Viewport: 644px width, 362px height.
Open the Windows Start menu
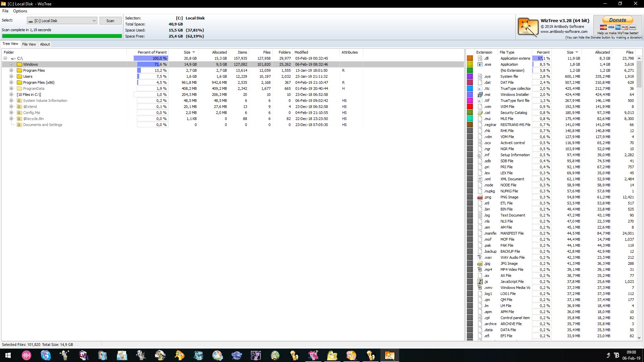(x=8, y=355)
